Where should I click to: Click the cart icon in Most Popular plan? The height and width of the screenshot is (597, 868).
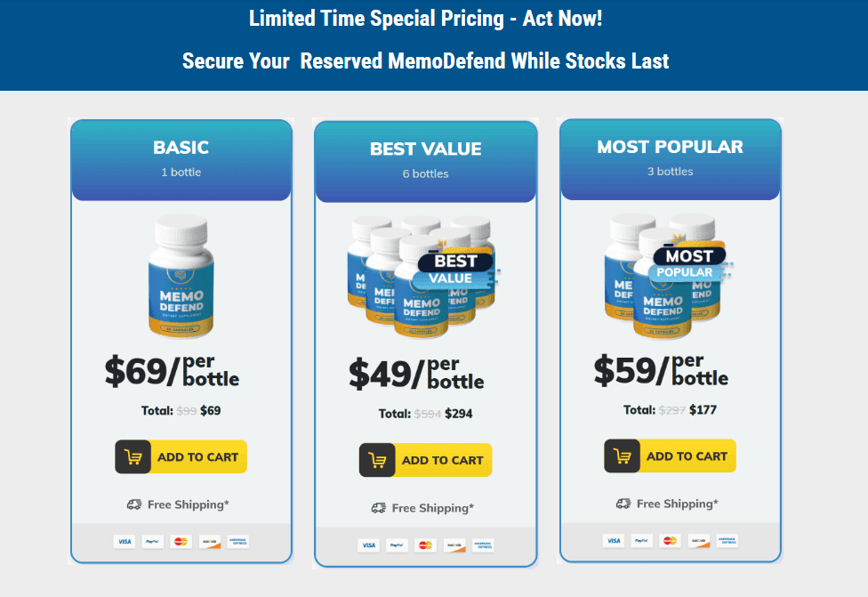[622, 456]
